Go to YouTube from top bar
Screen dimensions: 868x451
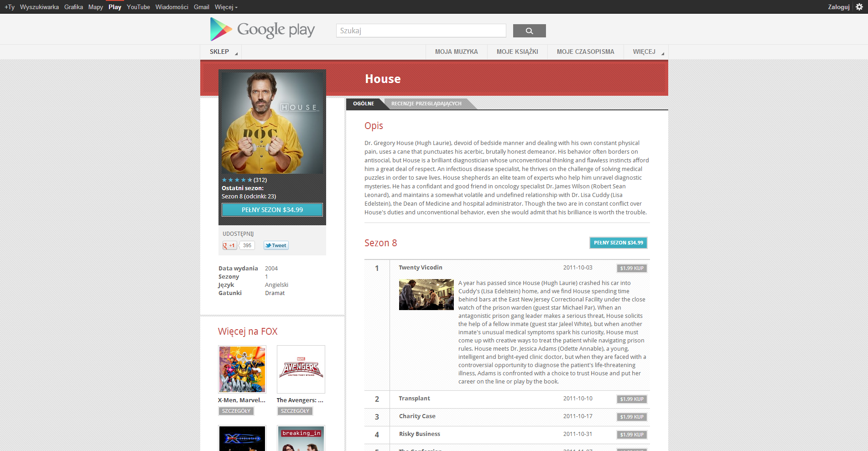138,7
